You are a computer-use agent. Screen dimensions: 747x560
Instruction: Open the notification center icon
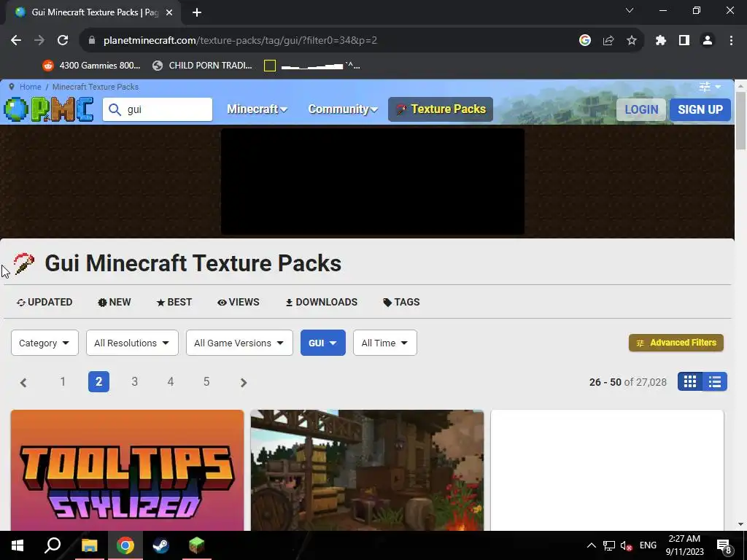pos(724,545)
